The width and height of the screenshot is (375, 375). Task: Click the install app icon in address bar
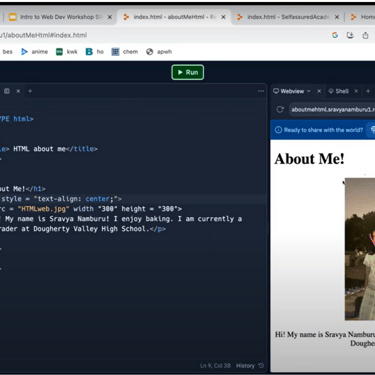pyautogui.click(x=350, y=35)
